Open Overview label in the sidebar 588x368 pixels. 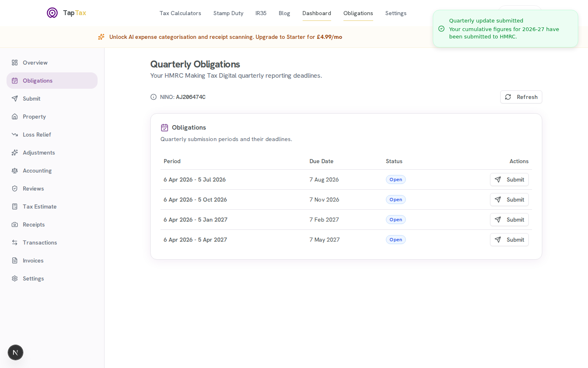pyautogui.click(x=35, y=63)
